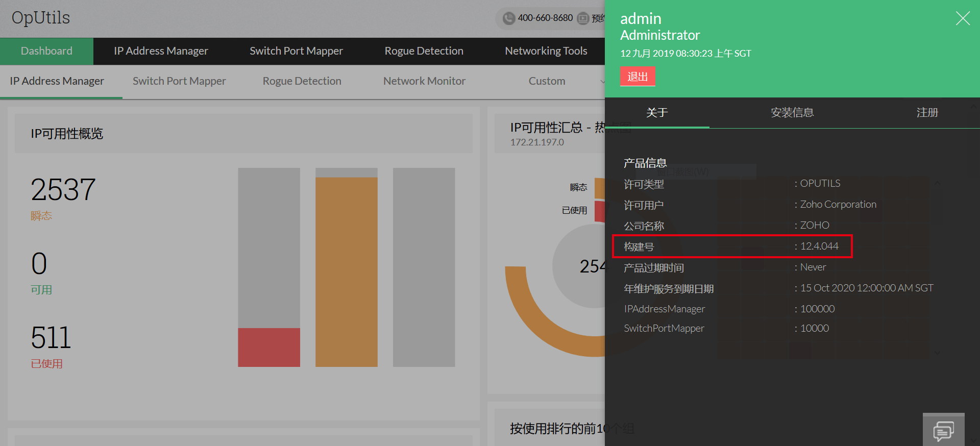Select the Network Monitor sub-tab
Image resolution: width=980 pixels, height=446 pixels.
coord(424,81)
